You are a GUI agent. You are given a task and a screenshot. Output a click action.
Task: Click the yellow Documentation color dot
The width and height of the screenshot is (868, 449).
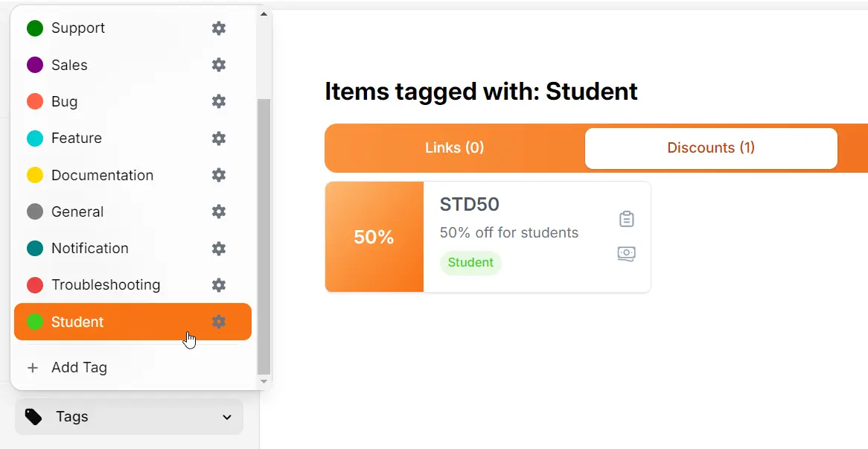point(35,176)
